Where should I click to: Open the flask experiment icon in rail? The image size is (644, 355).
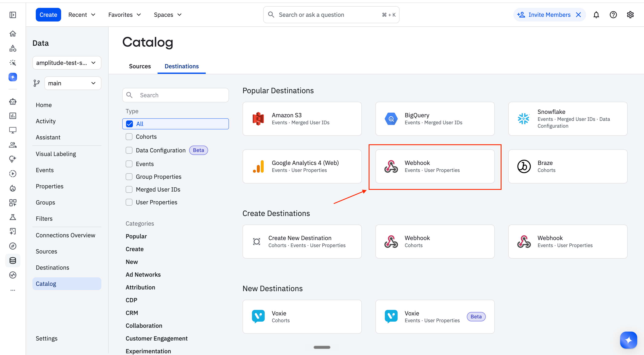click(x=13, y=217)
